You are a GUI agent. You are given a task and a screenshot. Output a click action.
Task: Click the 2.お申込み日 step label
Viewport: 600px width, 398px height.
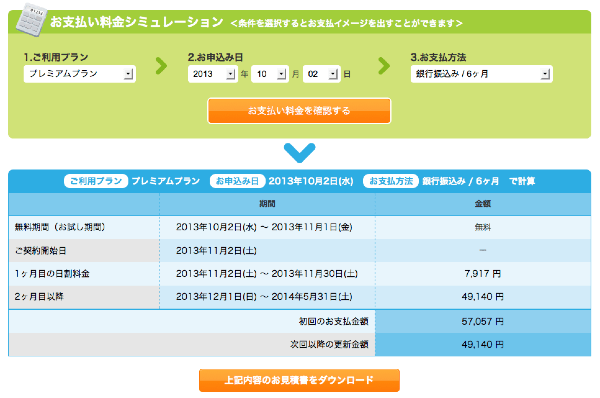215,57
